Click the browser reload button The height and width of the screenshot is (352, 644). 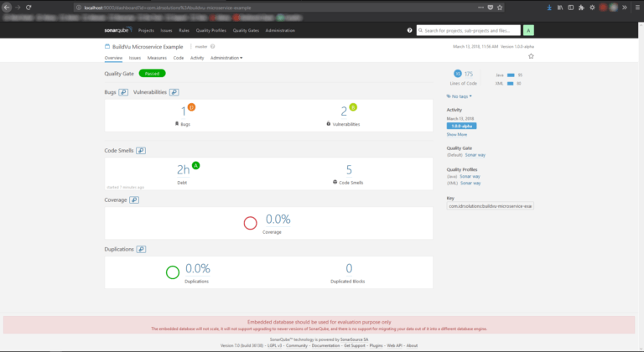tap(29, 7)
